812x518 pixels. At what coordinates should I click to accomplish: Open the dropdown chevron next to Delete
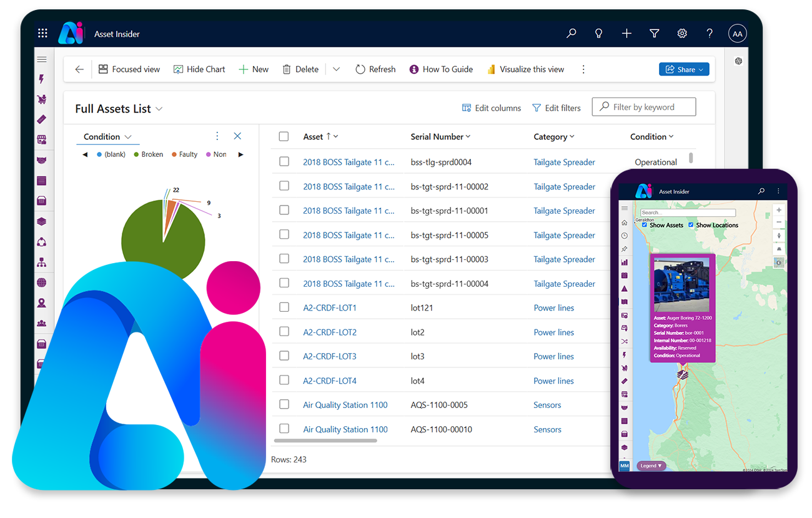click(x=336, y=69)
